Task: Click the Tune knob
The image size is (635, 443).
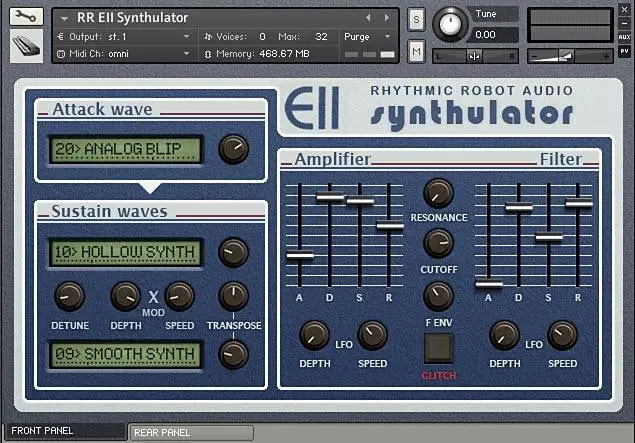Action: click(x=450, y=24)
